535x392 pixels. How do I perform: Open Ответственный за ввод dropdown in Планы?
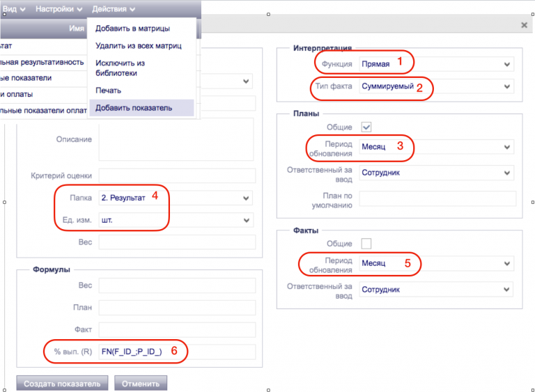tap(436, 173)
